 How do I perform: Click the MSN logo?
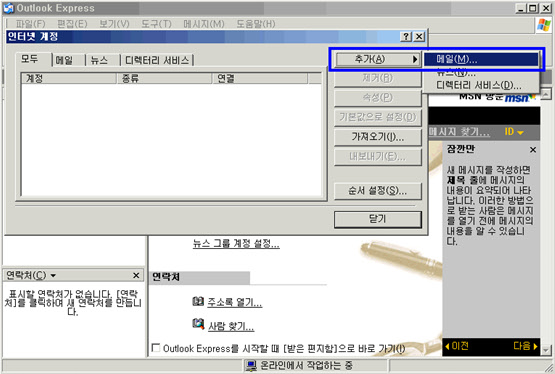pos(520,98)
